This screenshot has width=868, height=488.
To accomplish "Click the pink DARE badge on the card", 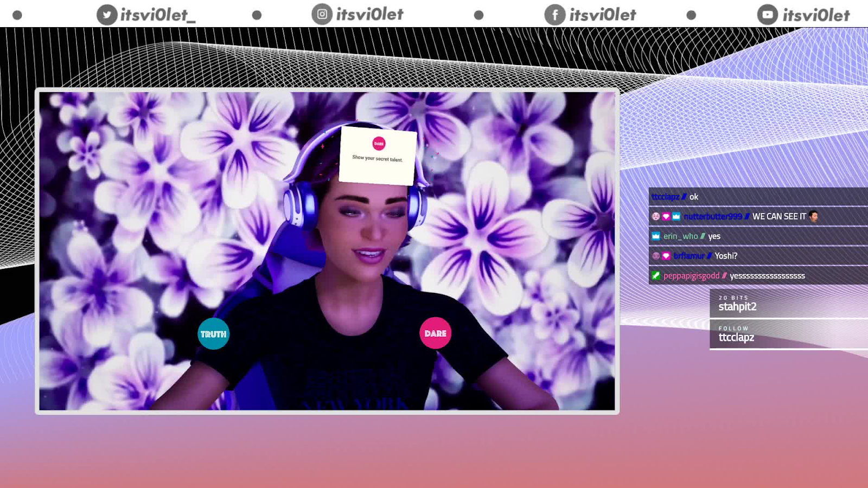I will [378, 143].
